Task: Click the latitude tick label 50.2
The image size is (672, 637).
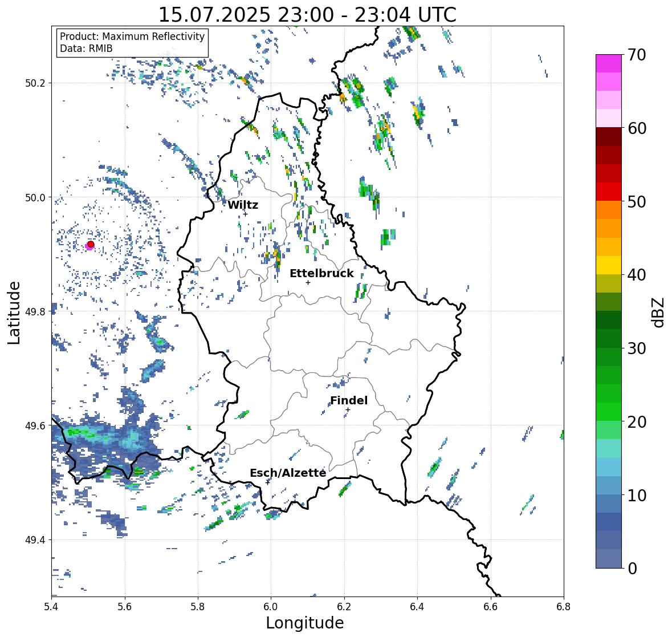Action: pos(35,83)
